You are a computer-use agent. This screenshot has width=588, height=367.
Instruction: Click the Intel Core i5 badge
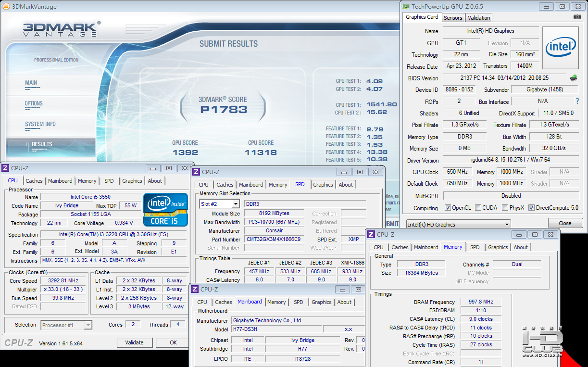(x=165, y=209)
